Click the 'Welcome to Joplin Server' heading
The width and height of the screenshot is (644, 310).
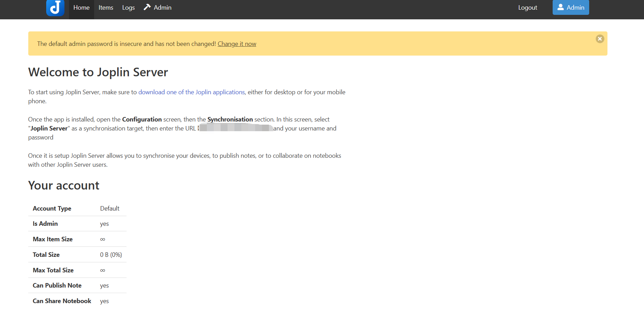98,72
